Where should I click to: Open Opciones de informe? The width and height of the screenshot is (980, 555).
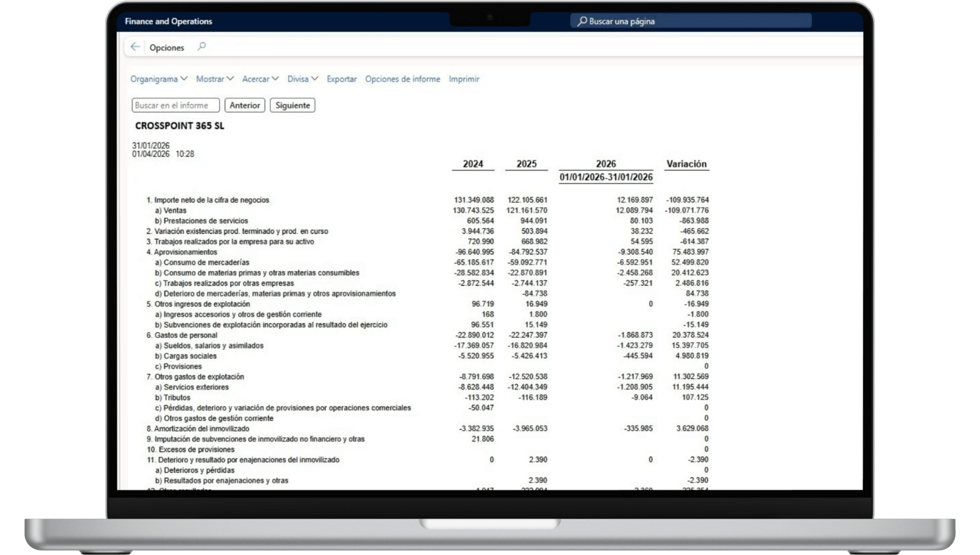pos(402,79)
